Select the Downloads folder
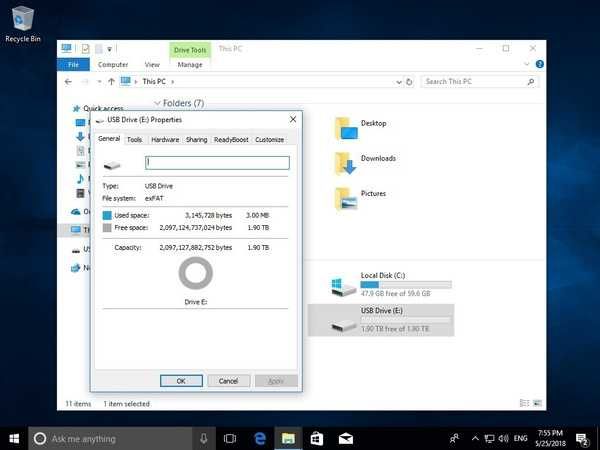The height and width of the screenshot is (450, 600). point(365,163)
